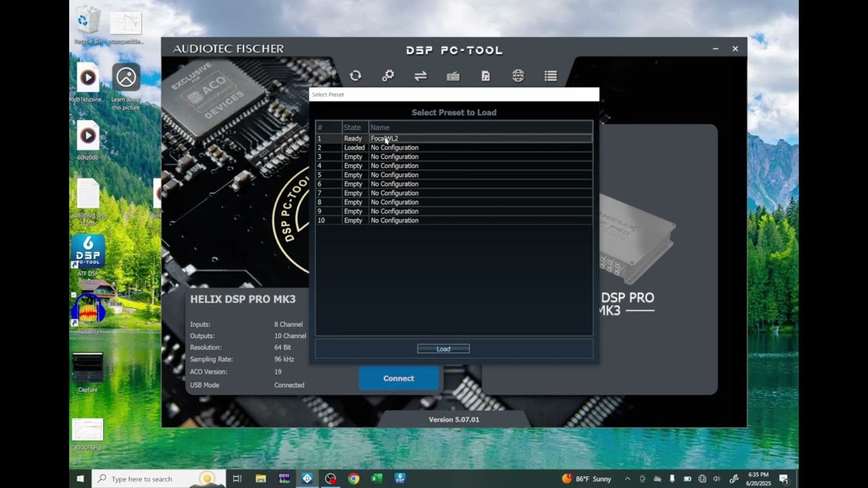Select empty preset row 8
Image resolution: width=868 pixels, height=488 pixels.
click(x=454, y=202)
